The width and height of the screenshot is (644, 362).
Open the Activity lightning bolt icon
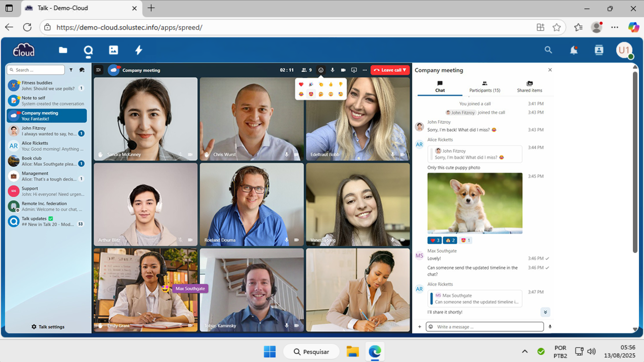[x=139, y=50]
